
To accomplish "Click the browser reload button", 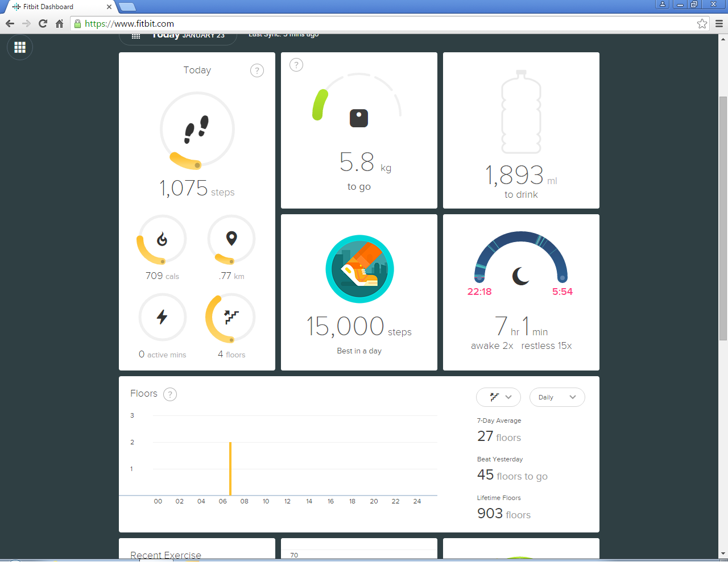I will click(43, 23).
